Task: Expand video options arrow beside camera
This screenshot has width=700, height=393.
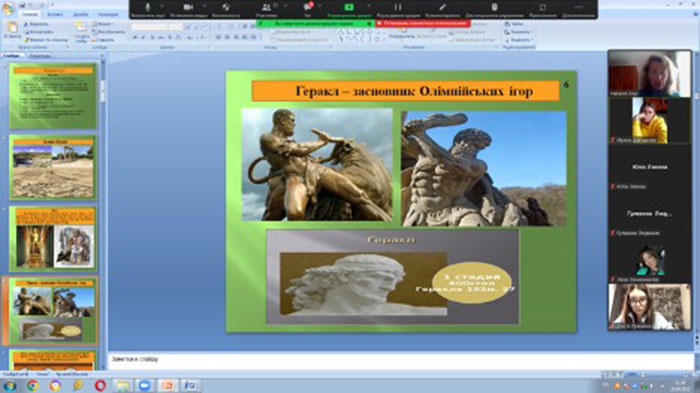Action: pyautogui.click(x=204, y=6)
